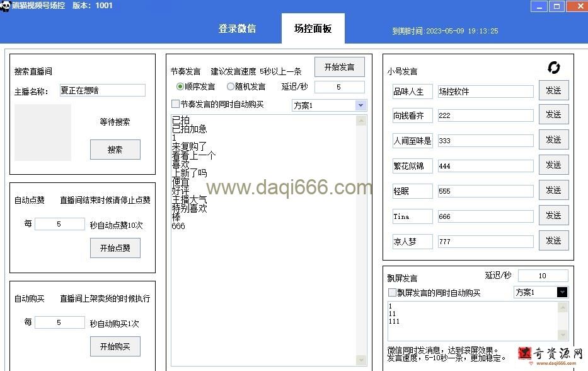This screenshot has height=371, width=588.
Task: Click the 繁花似锦 account name field
Action: coord(413,165)
